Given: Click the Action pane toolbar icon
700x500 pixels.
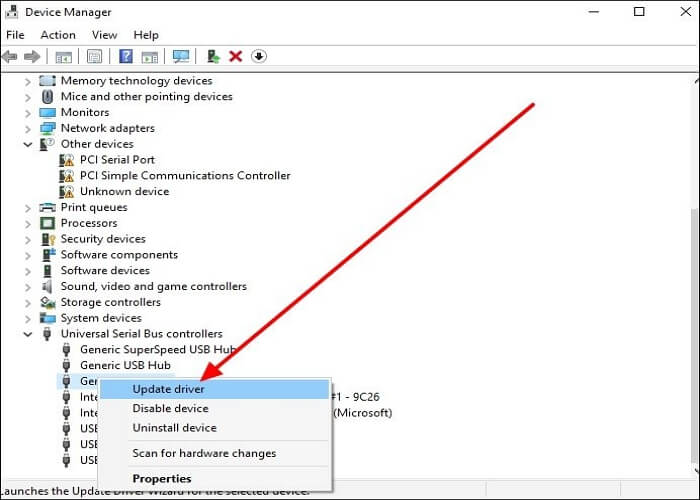Looking at the screenshot, I should [x=150, y=57].
